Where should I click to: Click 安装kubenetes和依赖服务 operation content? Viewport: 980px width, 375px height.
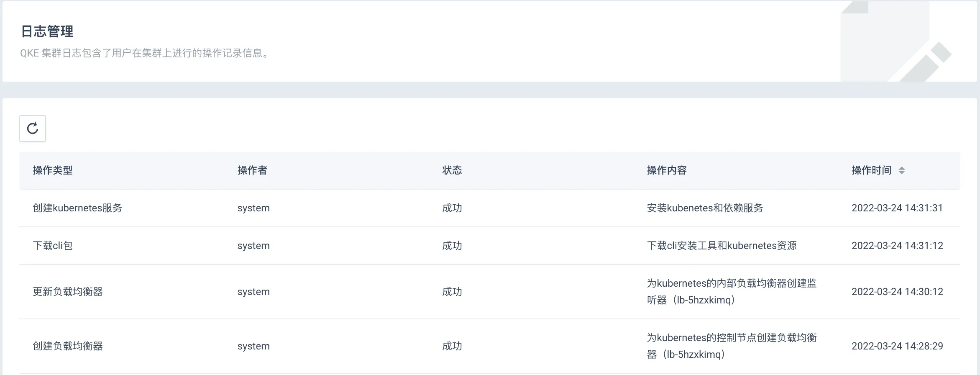click(705, 208)
